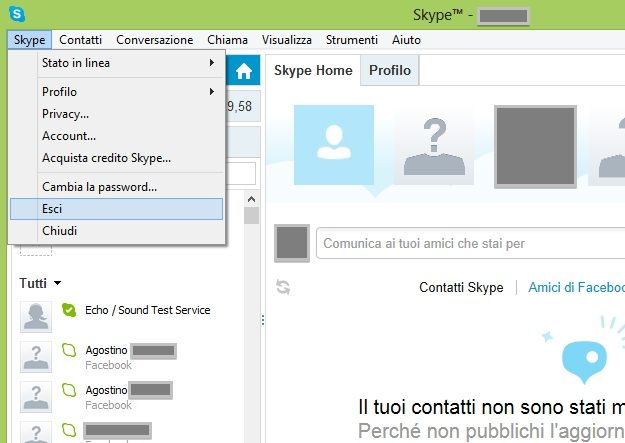Select Cambia la password...

[x=117, y=187]
